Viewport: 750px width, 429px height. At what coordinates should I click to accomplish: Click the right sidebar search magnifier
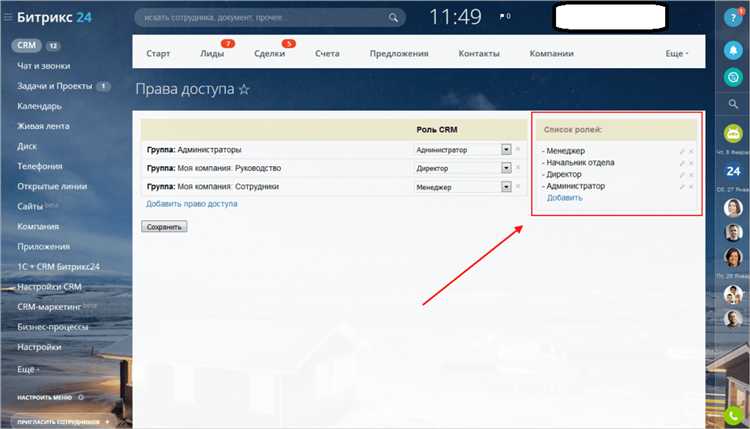(733, 104)
